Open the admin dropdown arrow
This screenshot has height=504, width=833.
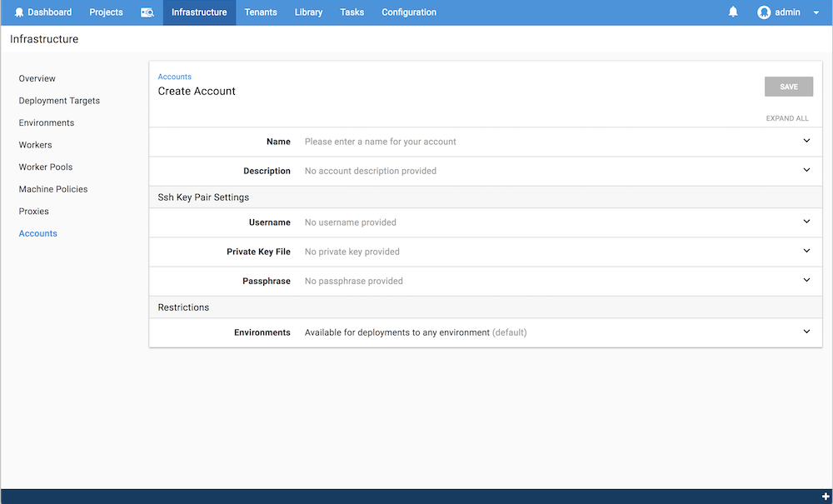point(816,12)
